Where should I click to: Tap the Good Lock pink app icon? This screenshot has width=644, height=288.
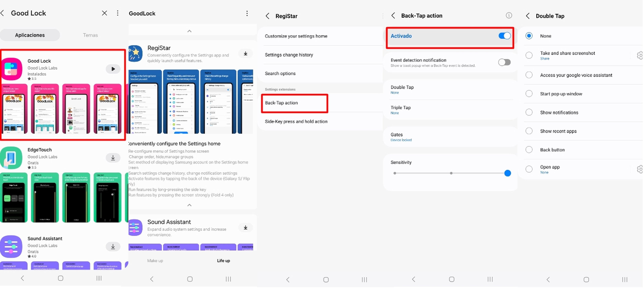point(11,69)
